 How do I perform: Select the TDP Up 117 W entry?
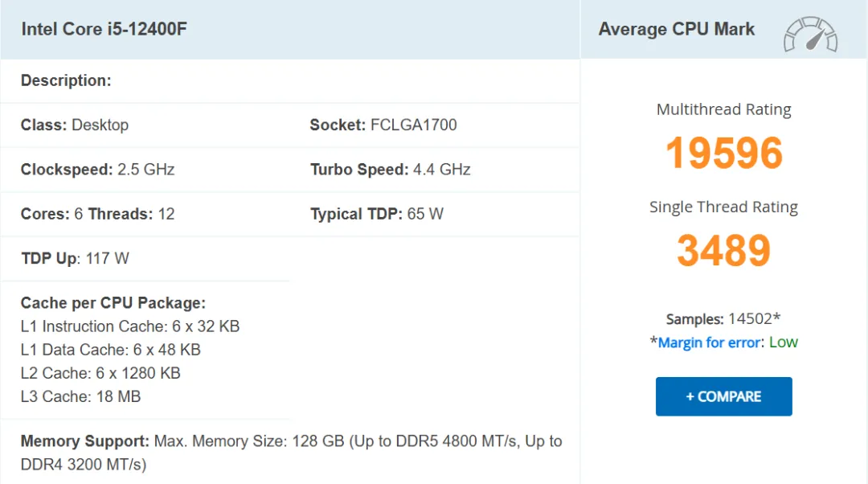click(75, 258)
